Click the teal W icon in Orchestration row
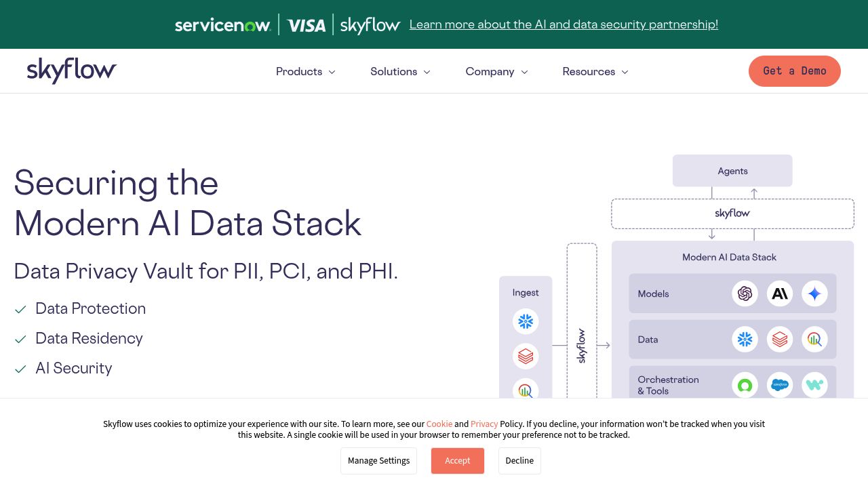This screenshot has width=868, height=488. pyautogui.click(x=814, y=385)
